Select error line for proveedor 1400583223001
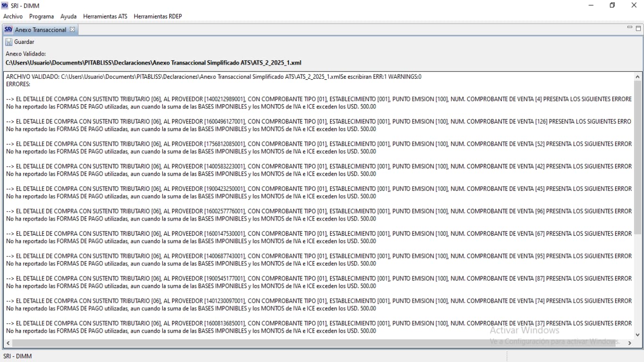The height and width of the screenshot is (362, 644). pyautogui.click(x=319, y=166)
